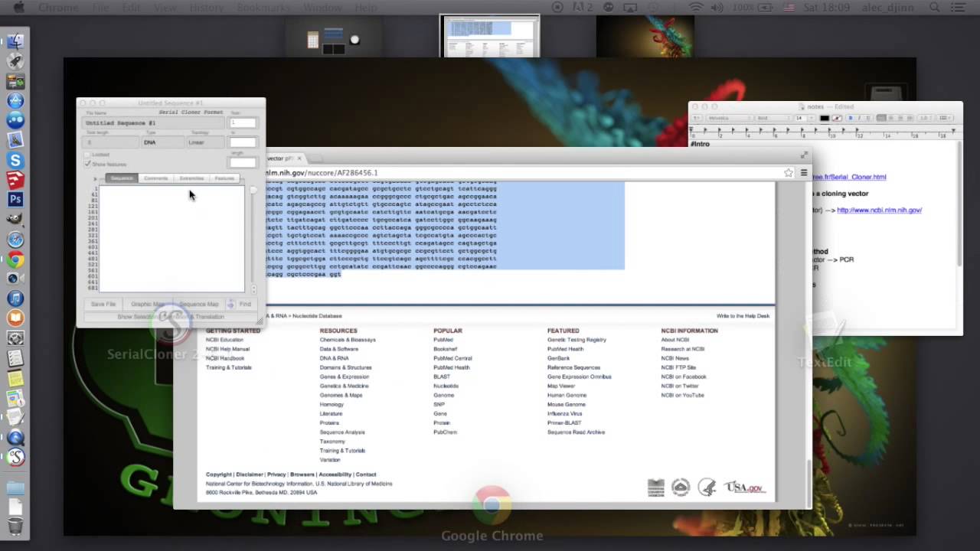Viewport: 980px width, 551px height.
Task: Open the Trash in the Dock
Action: pyautogui.click(x=15, y=527)
